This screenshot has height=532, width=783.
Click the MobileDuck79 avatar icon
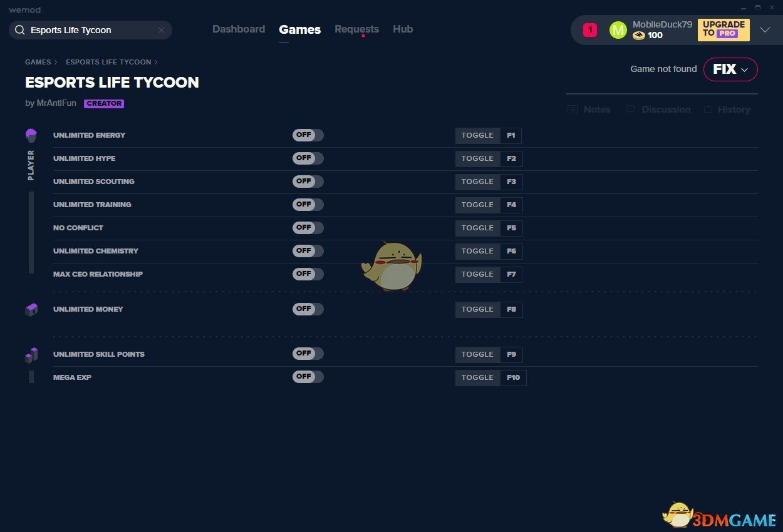click(618, 29)
